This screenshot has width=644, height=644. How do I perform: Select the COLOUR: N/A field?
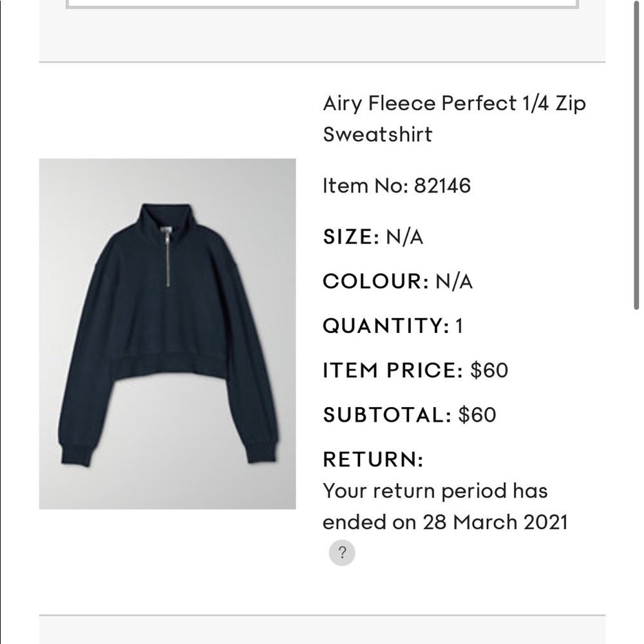click(x=397, y=281)
